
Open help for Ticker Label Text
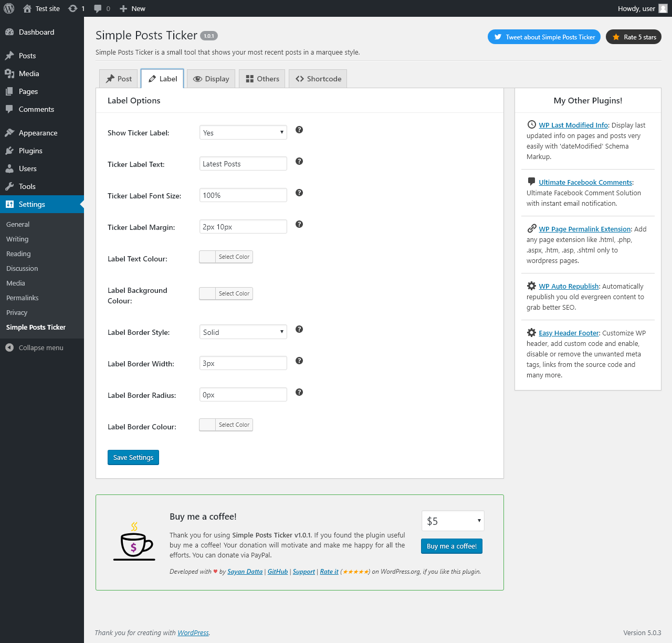[x=299, y=161]
